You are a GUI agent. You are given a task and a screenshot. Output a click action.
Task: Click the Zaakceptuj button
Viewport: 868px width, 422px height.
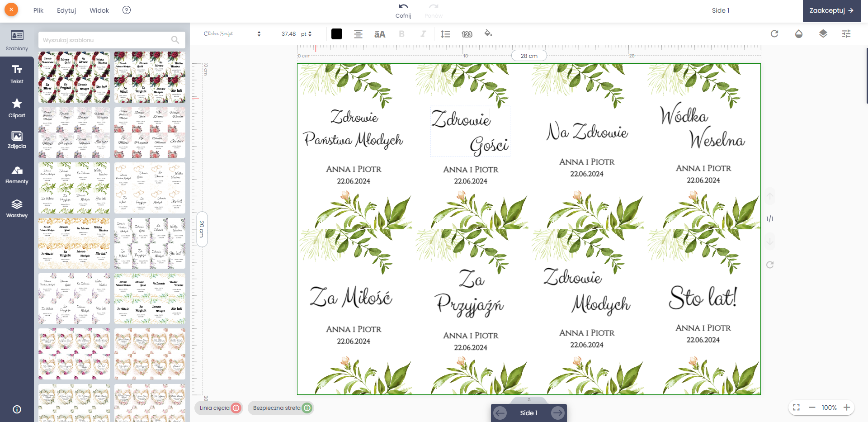click(832, 10)
